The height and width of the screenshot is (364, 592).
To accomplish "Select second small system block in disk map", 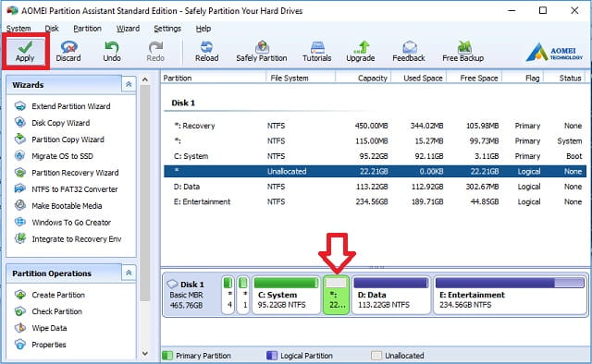I will tap(243, 295).
